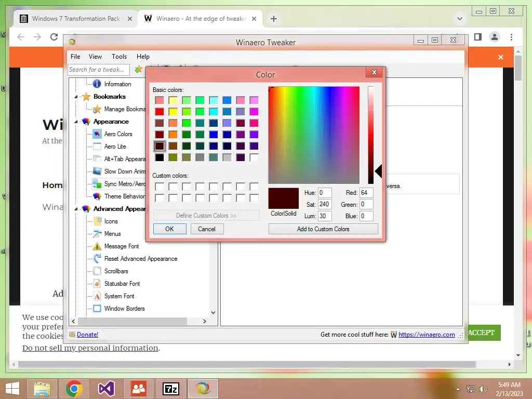Image resolution: width=532 pixels, height=399 pixels.
Task: Click the Advanced Appearance category icon
Action: [x=86, y=209]
